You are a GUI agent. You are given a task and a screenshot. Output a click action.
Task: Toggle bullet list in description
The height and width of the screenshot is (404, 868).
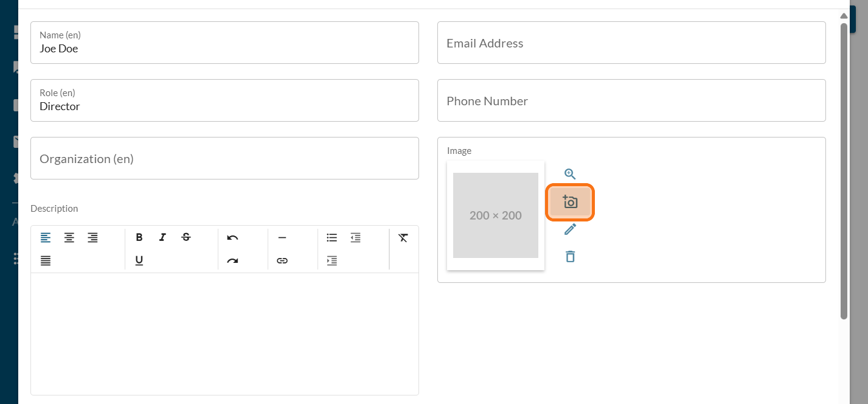pos(332,237)
